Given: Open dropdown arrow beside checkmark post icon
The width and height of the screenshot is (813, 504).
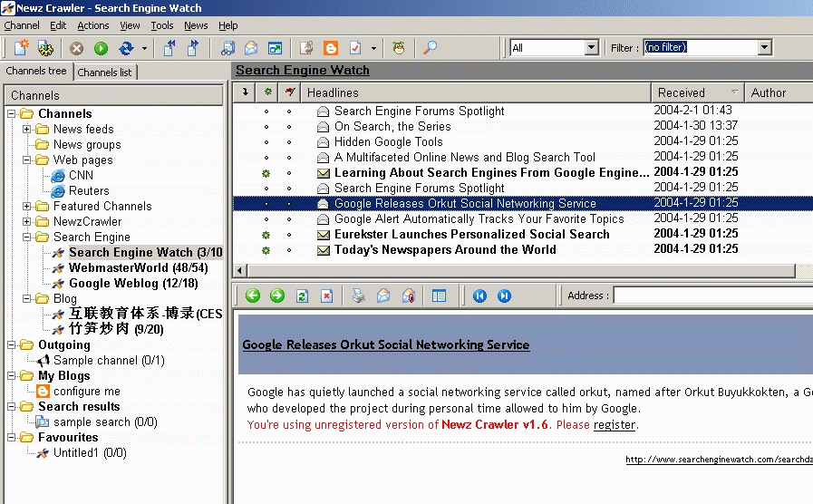Looking at the screenshot, I should (x=373, y=49).
